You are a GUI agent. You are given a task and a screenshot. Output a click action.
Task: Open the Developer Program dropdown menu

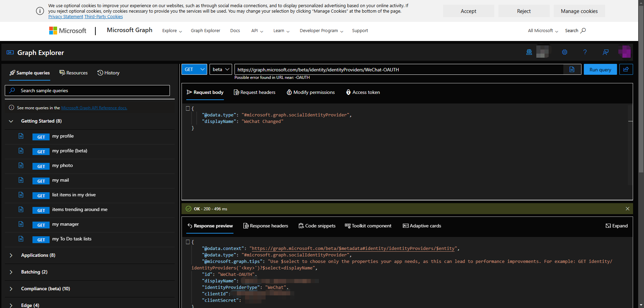[x=321, y=31]
